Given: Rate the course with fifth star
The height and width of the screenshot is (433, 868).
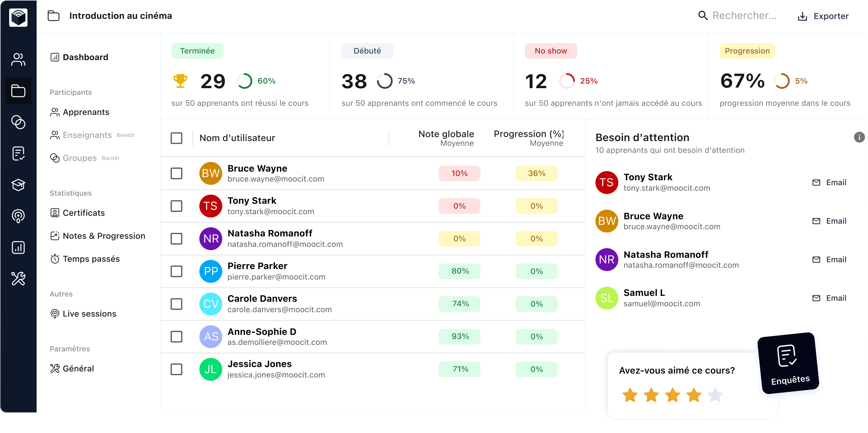Looking at the screenshot, I should 715,395.
